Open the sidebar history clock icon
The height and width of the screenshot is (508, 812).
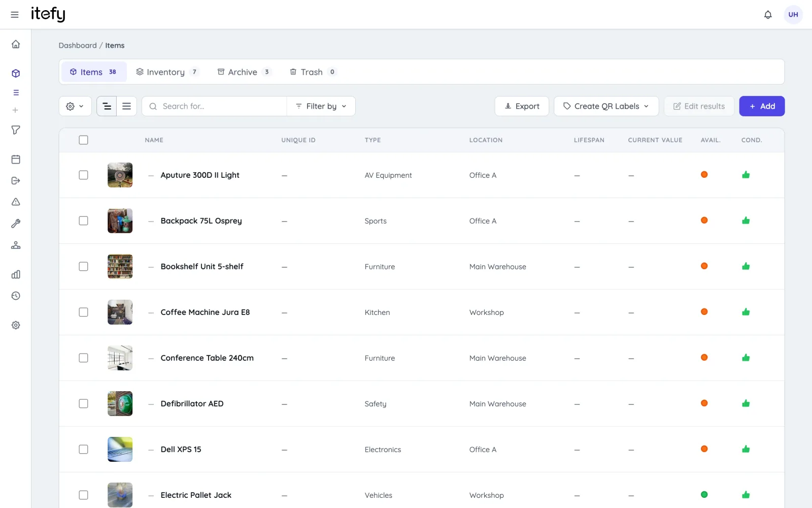coord(16,296)
